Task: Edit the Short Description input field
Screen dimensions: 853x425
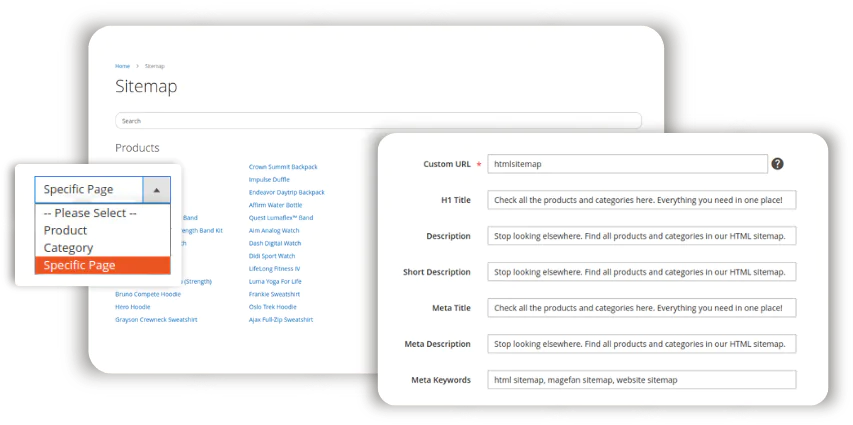Action: coord(641,272)
